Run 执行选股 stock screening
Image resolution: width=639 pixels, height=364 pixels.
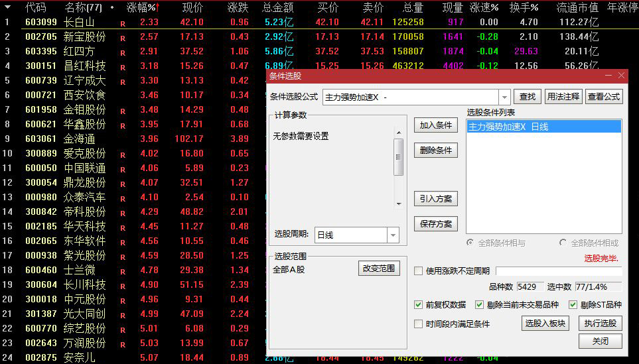pyautogui.click(x=601, y=324)
